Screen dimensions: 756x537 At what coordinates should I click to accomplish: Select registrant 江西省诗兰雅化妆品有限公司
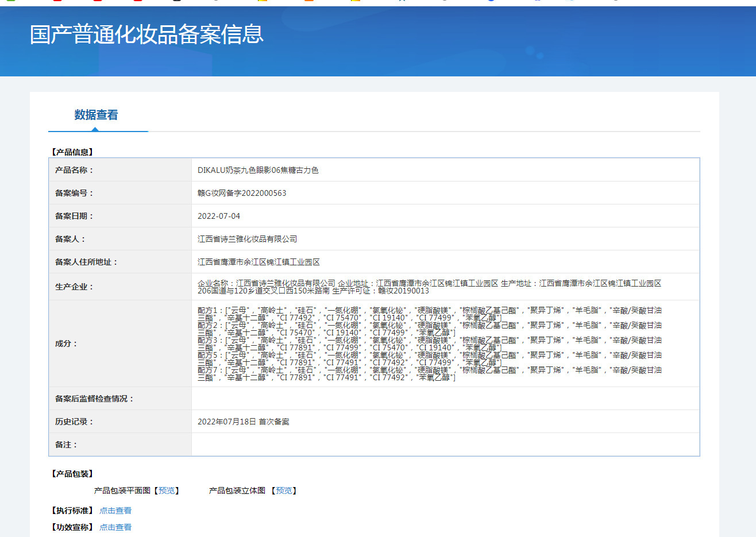(248, 239)
